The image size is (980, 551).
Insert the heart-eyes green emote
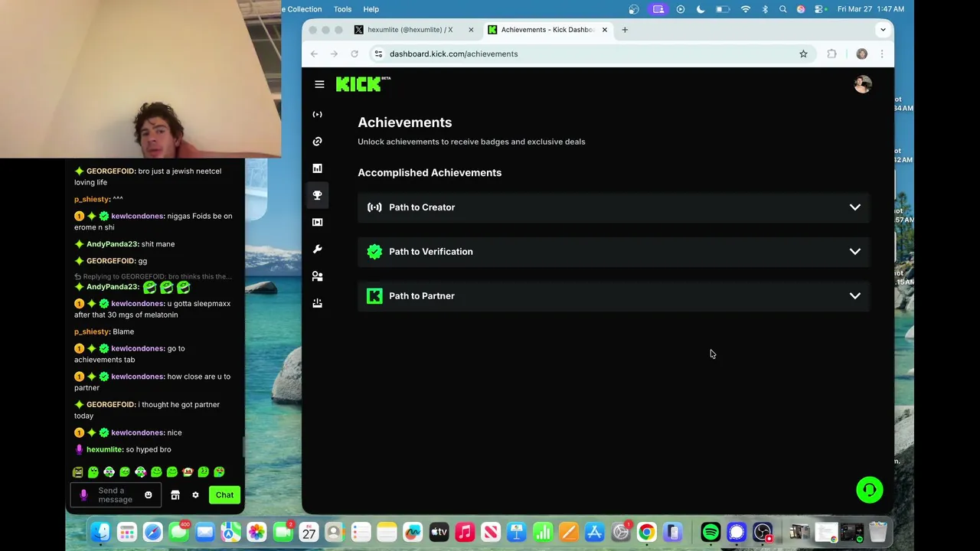click(x=219, y=472)
